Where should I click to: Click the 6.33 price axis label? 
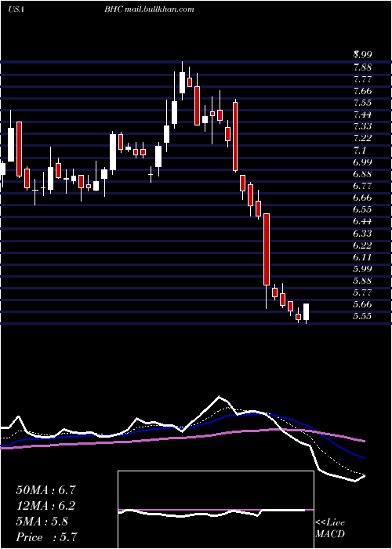coord(362,233)
